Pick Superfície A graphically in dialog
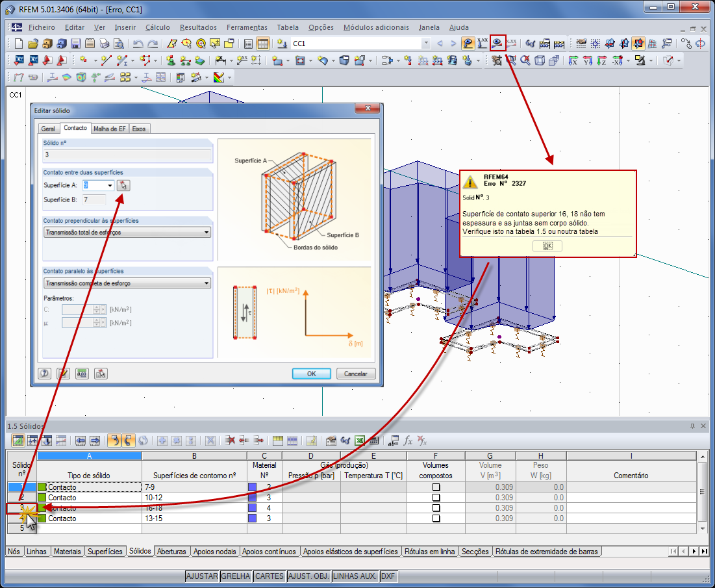The height and width of the screenshot is (588, 715). coord(123,185)
